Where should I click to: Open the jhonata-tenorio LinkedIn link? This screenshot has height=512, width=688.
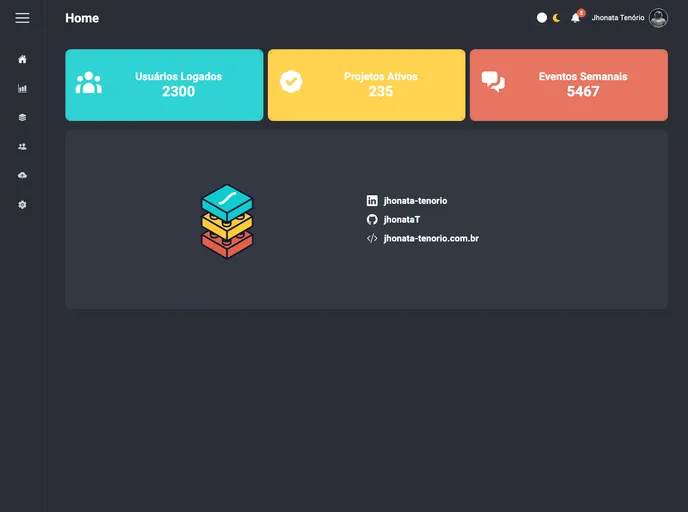click(414, 201)
